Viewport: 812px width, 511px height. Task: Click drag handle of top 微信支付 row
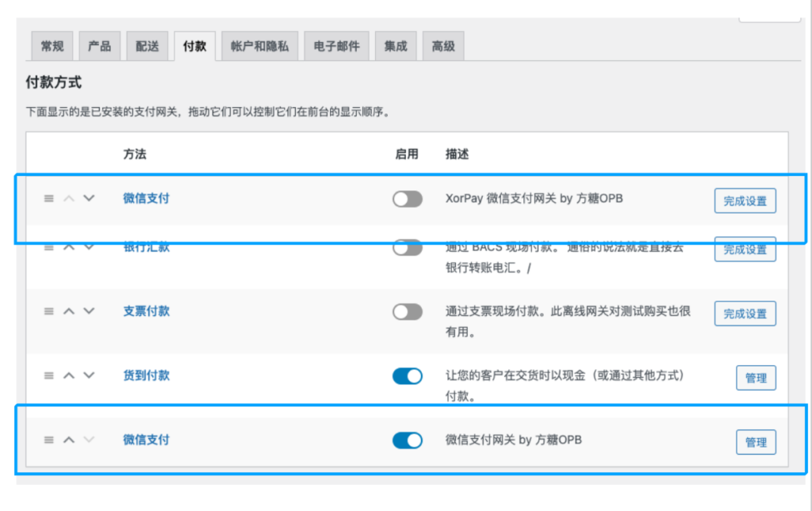[48, 198]
